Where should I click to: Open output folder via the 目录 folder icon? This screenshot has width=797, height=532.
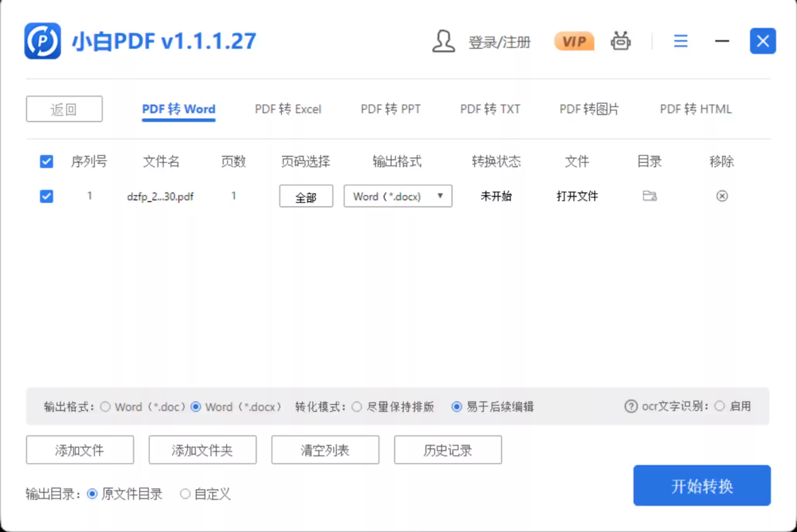click(x=650, y=196)
